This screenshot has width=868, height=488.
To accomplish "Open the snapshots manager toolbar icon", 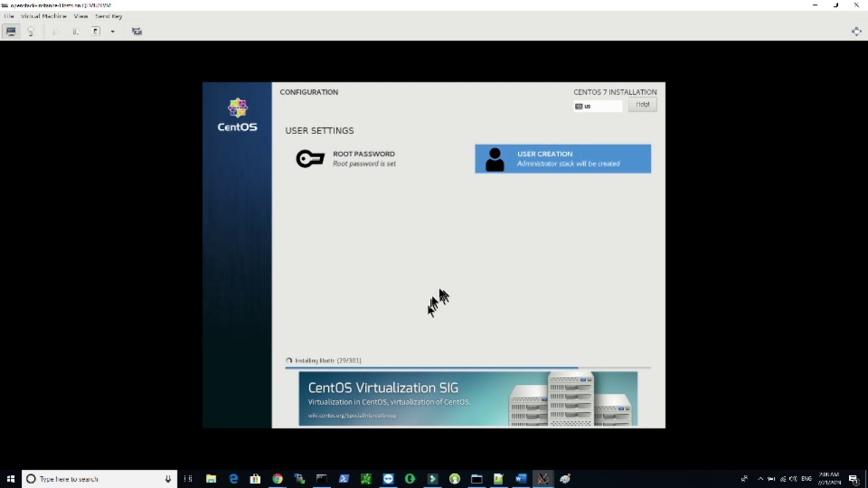I will [x=137, y=31].
